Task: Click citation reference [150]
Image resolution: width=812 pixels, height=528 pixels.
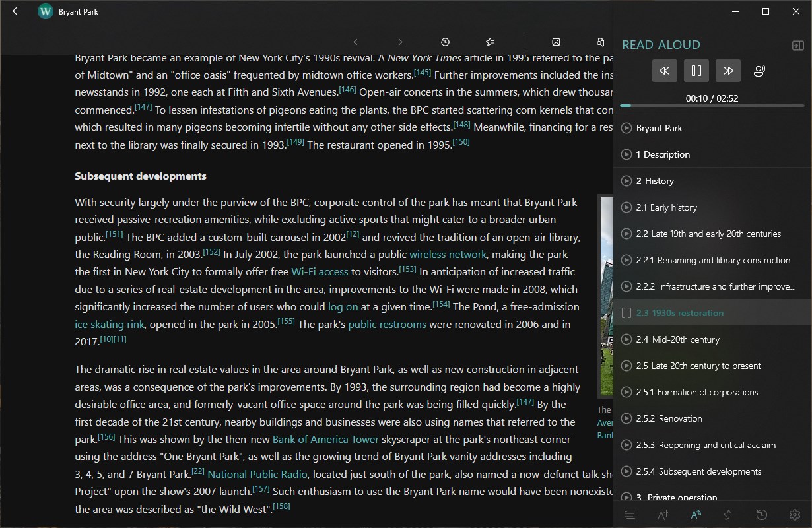Action: [x=461, y=141]
